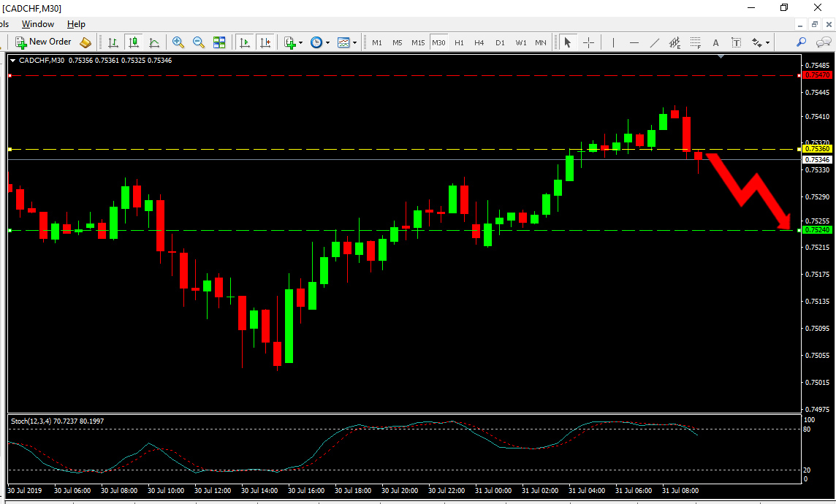Close the inner chart window
836x504 pixels.
(x=829, y=25)
